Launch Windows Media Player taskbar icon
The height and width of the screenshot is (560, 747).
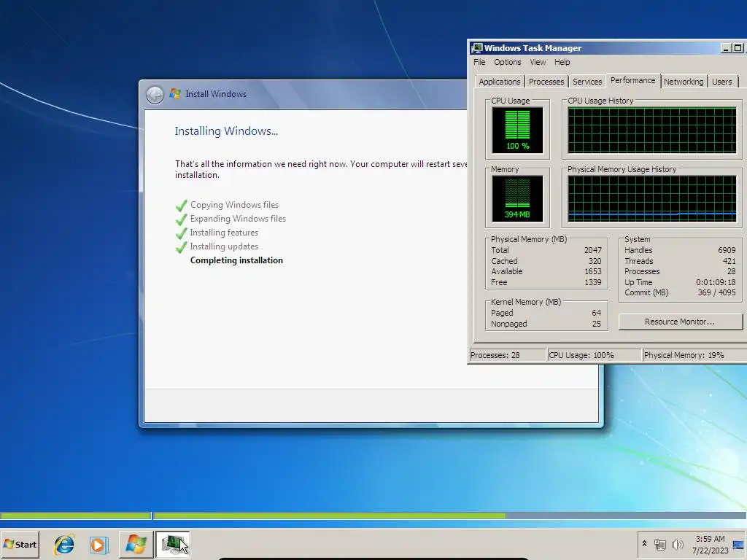coord(98,544)
